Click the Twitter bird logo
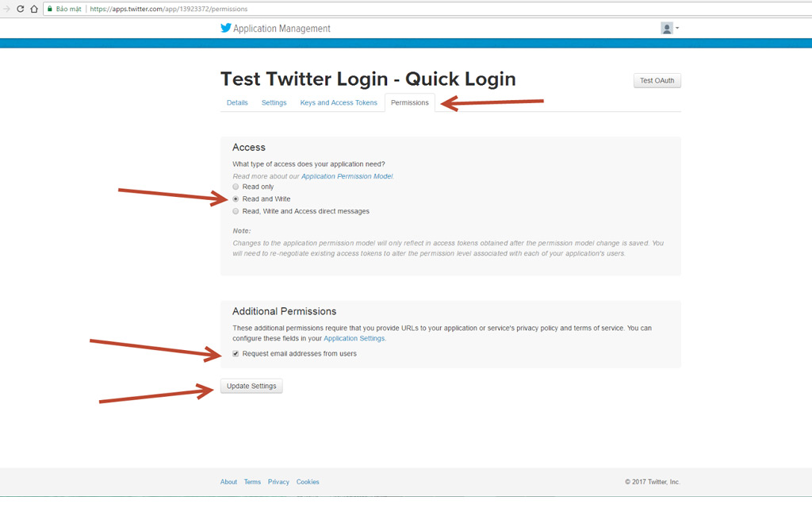The height and width of the screenshot is (508, 812). pos(226,28)
